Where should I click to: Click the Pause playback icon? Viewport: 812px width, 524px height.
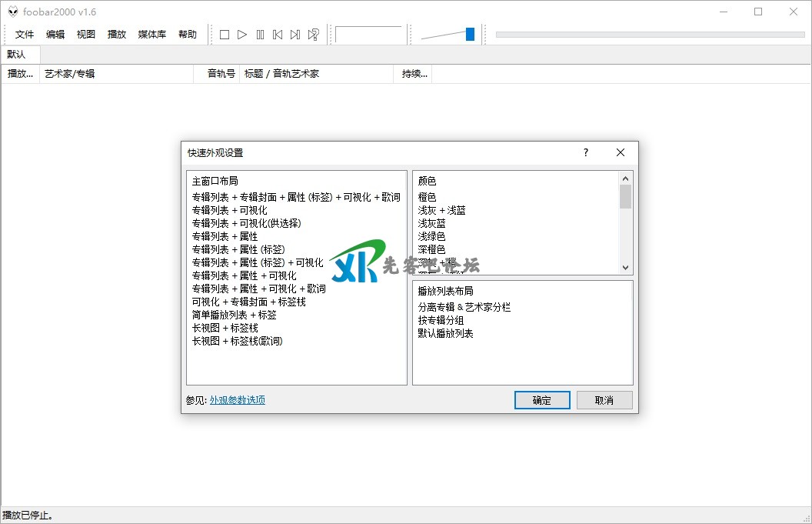(x=260, y=35)
